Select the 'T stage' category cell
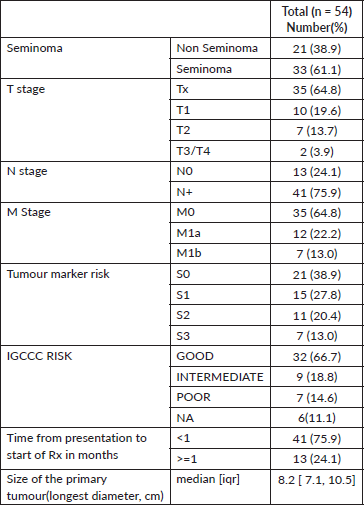This screenshot has height=505, width=364. click(x=85, y=120)
